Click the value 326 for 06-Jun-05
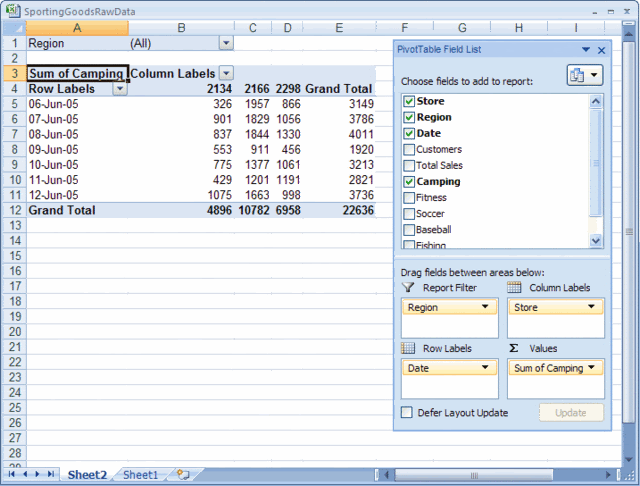640x486 pixels. point(222,104)
